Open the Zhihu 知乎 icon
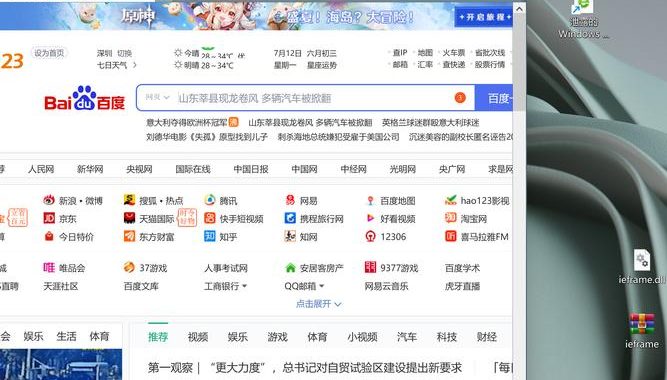Viewport: 667px width, 380px height. tap(210, 236)
